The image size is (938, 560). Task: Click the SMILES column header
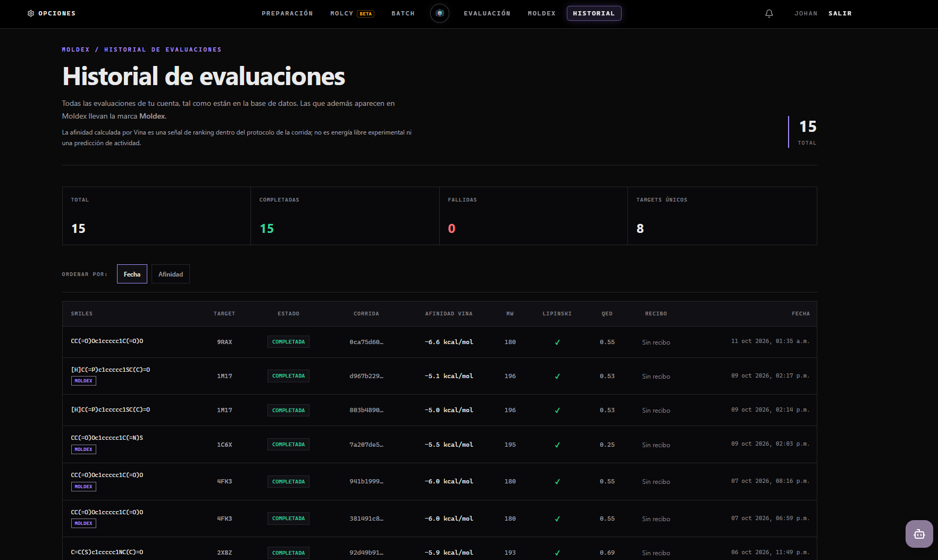point(82,314)
